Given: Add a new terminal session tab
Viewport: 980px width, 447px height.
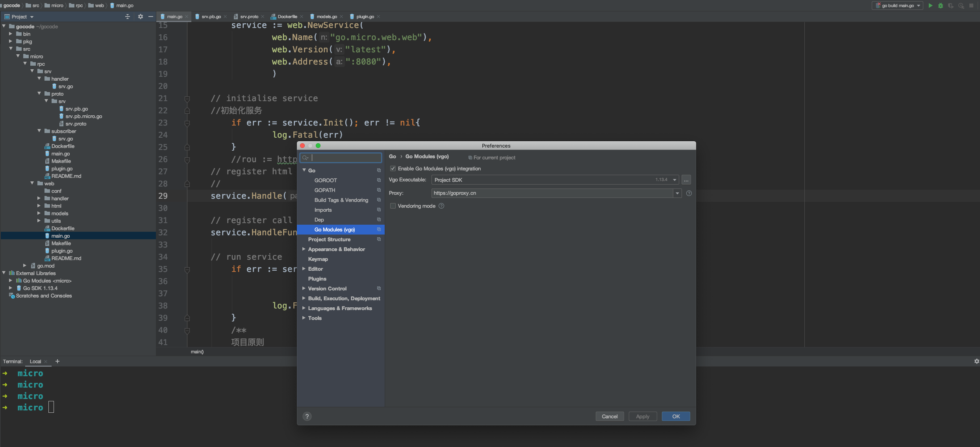Looking at the screenshot, I should [57, 361].
